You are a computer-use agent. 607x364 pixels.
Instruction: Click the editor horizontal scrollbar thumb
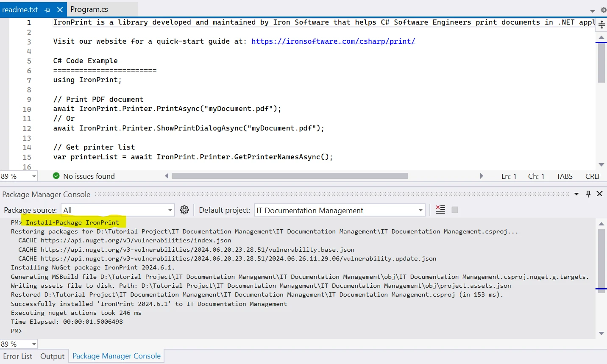pos(290,176)
